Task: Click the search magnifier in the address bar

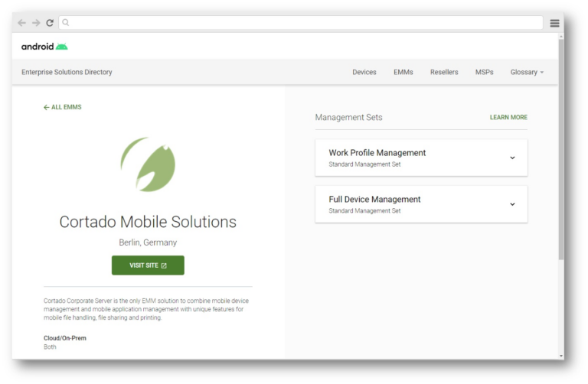Action: pyautogui.click(x=66, y=22)
